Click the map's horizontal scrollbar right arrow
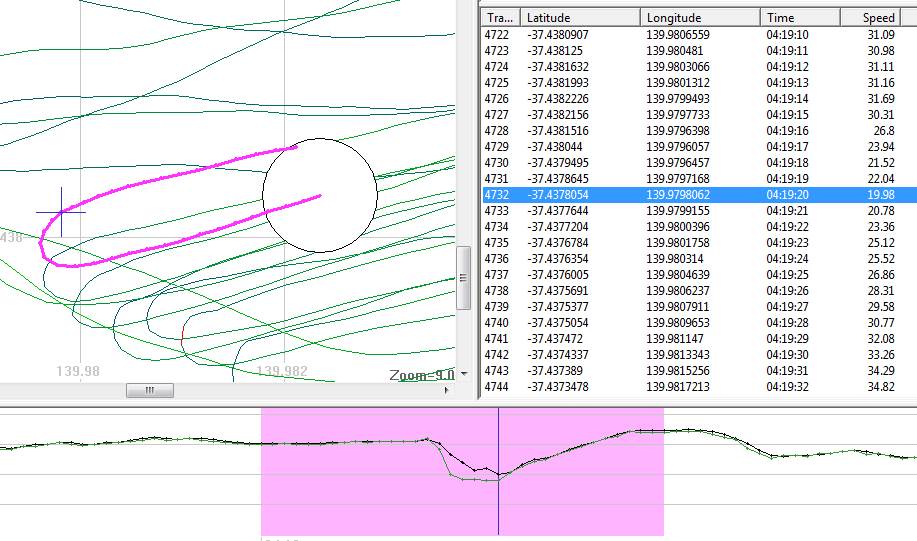This screenshot has width=917, height=541. (448, 391)
